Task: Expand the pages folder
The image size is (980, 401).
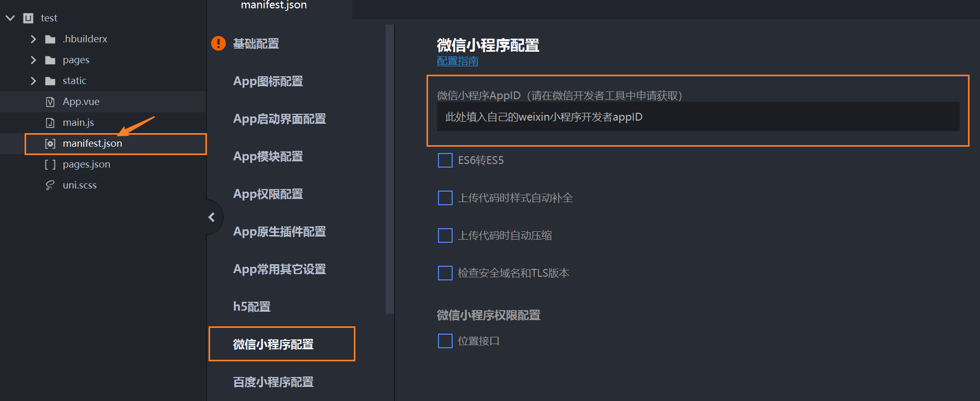Action: coord(33,60)
